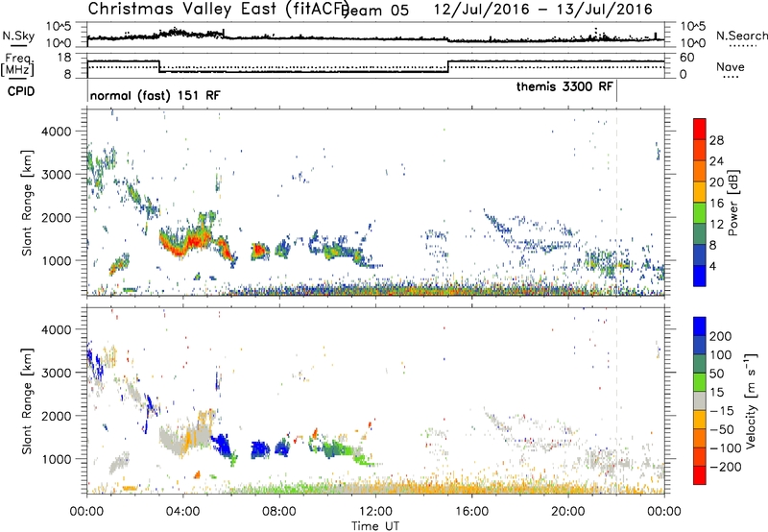Click the '4000' range tick on the power panel
Viewport: 768px width, 532px height.
(x=56, y=132)
